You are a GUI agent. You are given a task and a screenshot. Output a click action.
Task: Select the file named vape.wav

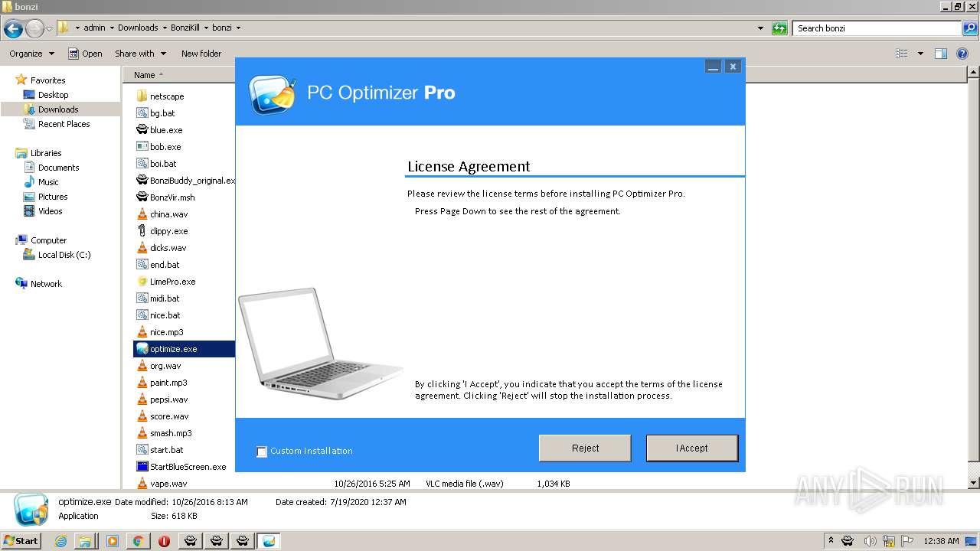168,484
